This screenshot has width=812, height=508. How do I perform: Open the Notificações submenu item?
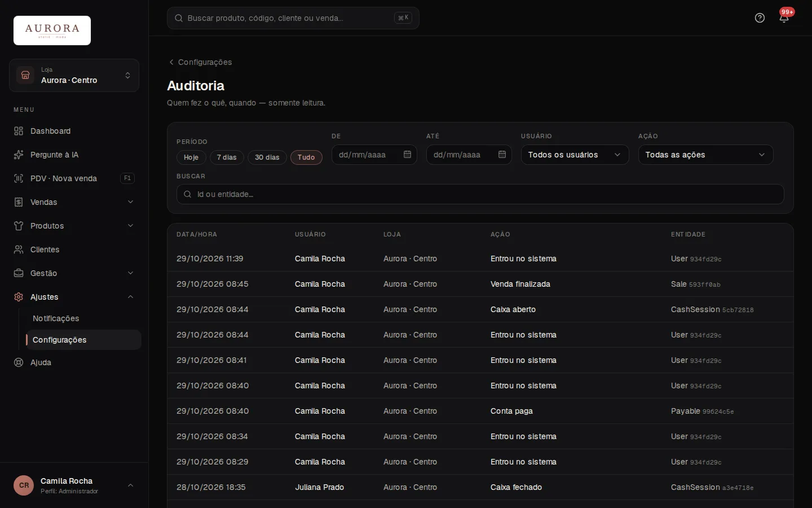(83, 318)
